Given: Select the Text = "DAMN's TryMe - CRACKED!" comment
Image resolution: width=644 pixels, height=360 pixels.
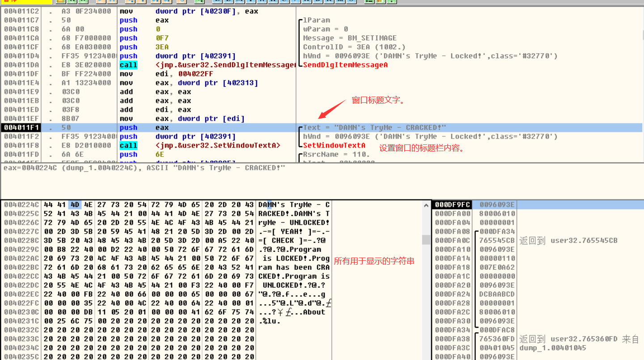Looking at the screenshot, I should tap(375, 127).
